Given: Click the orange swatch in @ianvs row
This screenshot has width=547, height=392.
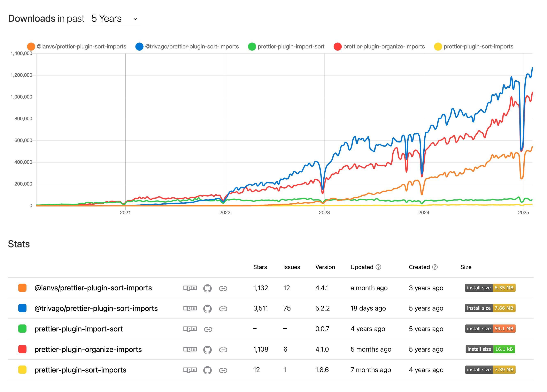Looking at the screenshot, I should coord(22,288).
